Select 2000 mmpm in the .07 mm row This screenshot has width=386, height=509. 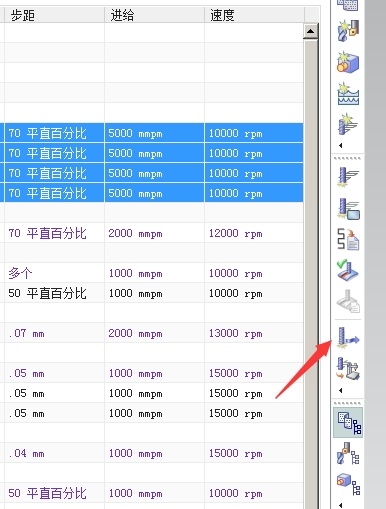pos(154,333)
